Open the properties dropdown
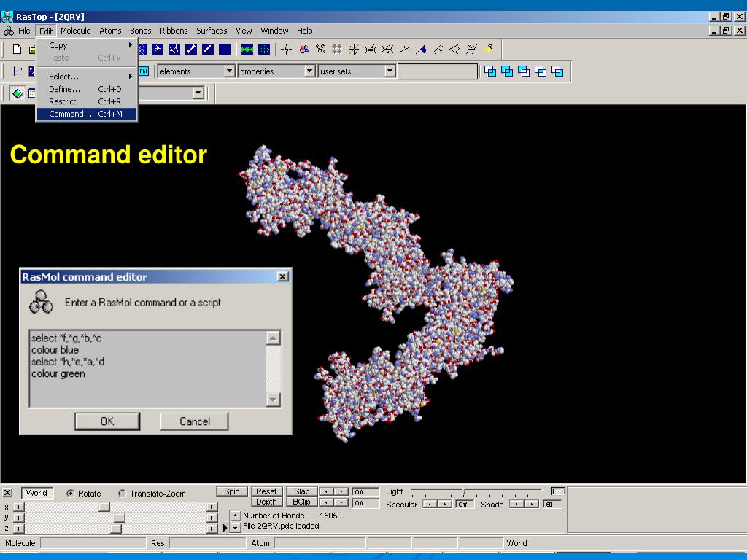This screenshot has width=747, height=560. coord(309,71)
